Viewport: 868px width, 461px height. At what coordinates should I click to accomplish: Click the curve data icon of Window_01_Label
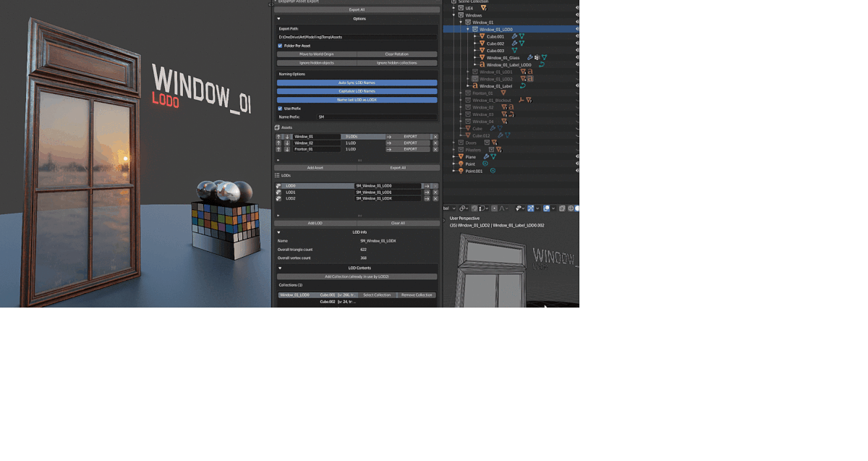point(522,85)
